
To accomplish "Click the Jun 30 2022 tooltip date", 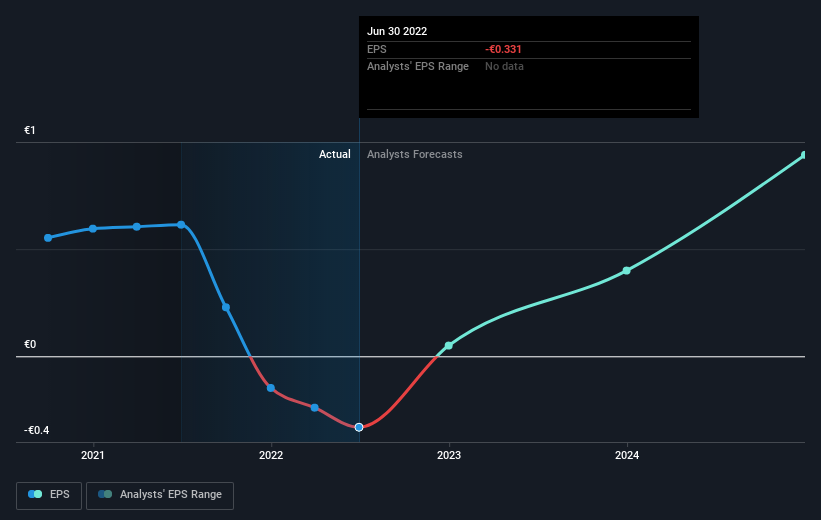I will 397,31.
